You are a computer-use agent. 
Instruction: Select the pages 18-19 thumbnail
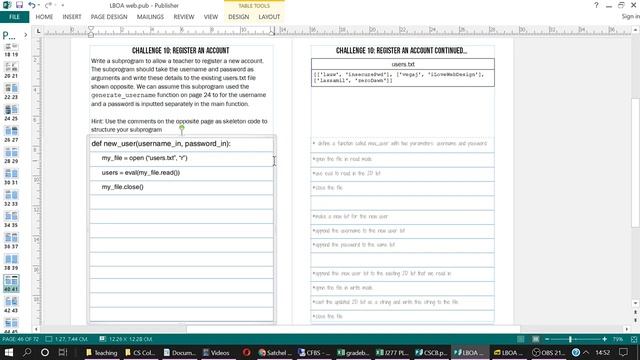(11, 50)
